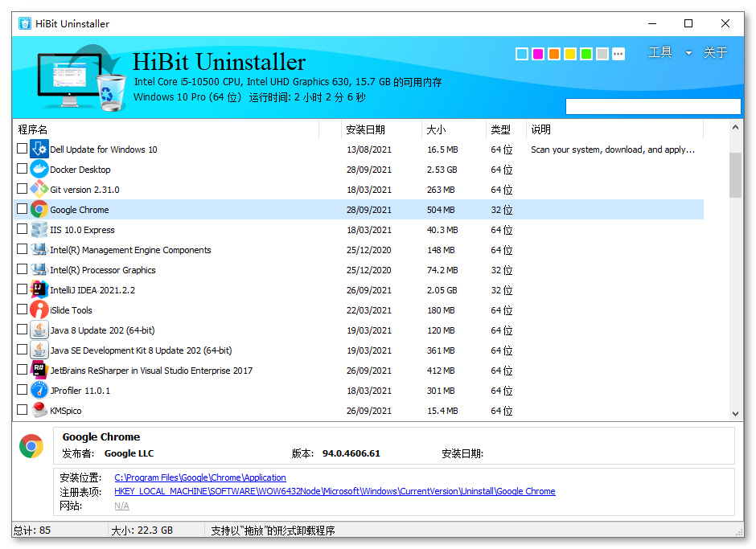Choose the yellow theme swatch
756x549 pixels.
pos(570,54)
